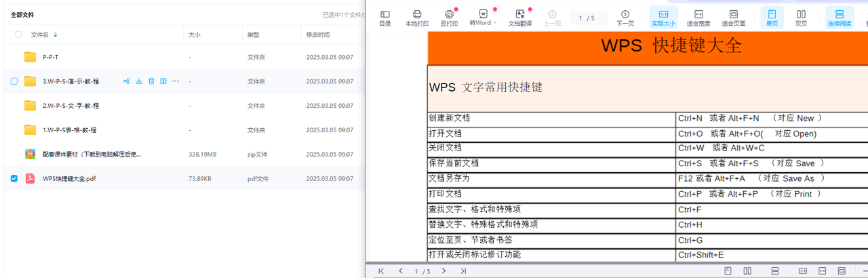Click single page icon in bottom status bar
Screen dimensions: 868x278
[x=728, y=271]
